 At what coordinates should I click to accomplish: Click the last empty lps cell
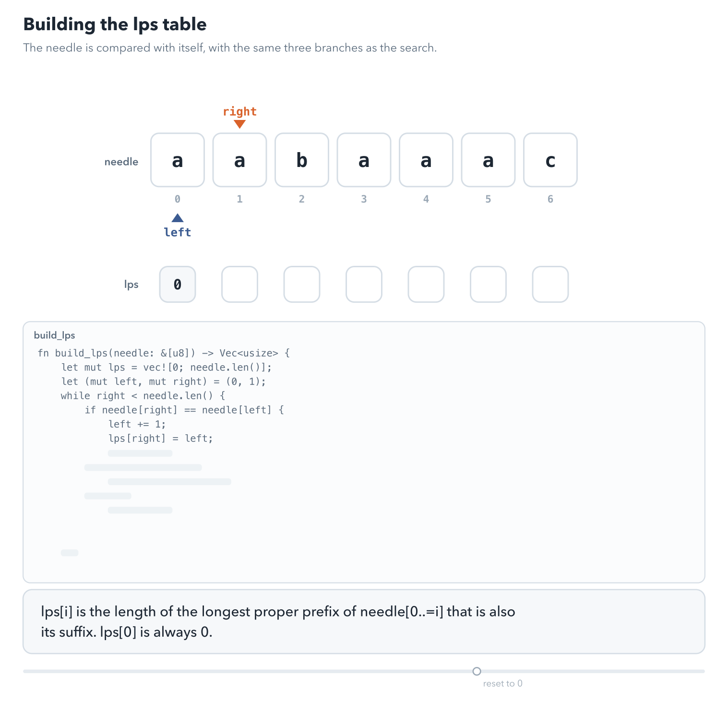pyautogui.click(x=550, y=285)
